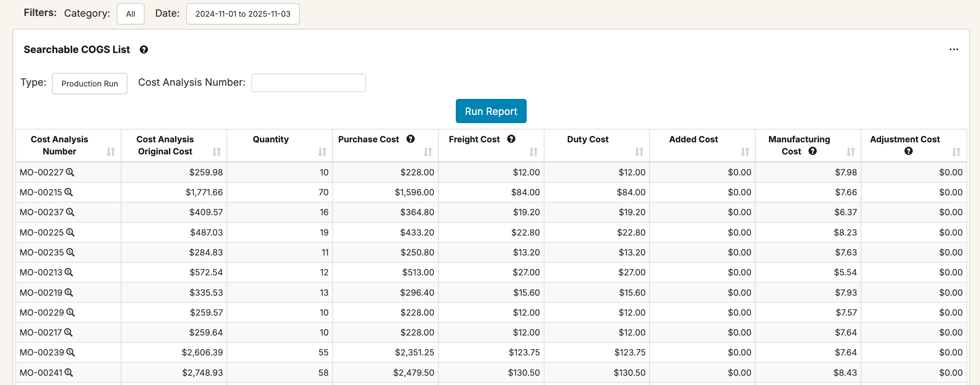Image resolution: width=980 pixels, height=385 pixels.
Task: View details via magnifier for MO-00241
Action: 68,373
